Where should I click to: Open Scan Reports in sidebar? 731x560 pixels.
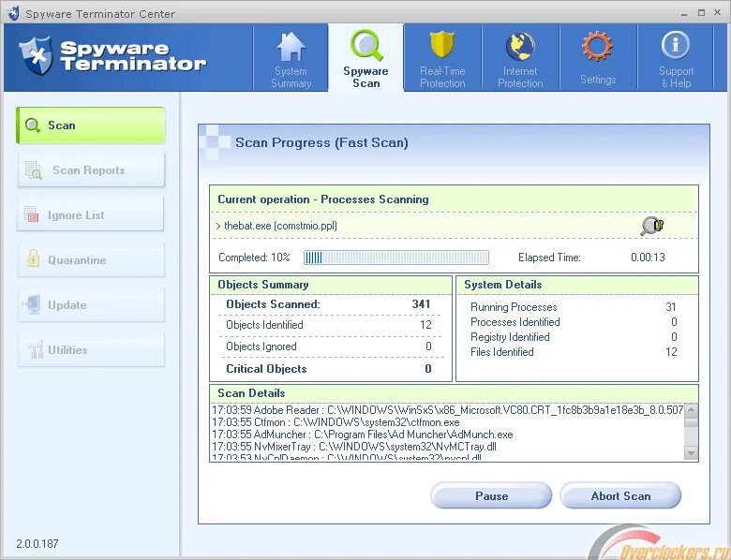(91, 170)
